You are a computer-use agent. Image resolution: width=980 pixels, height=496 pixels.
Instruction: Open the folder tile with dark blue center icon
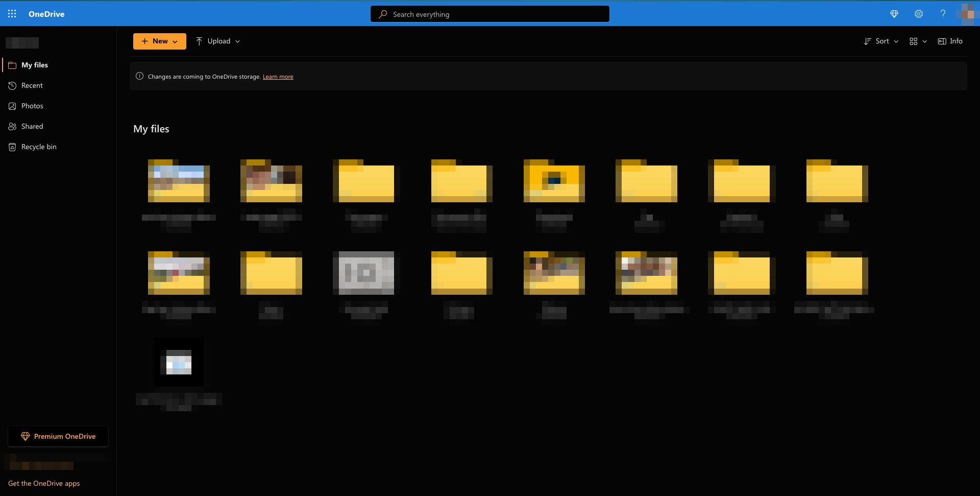click(554, 181)
